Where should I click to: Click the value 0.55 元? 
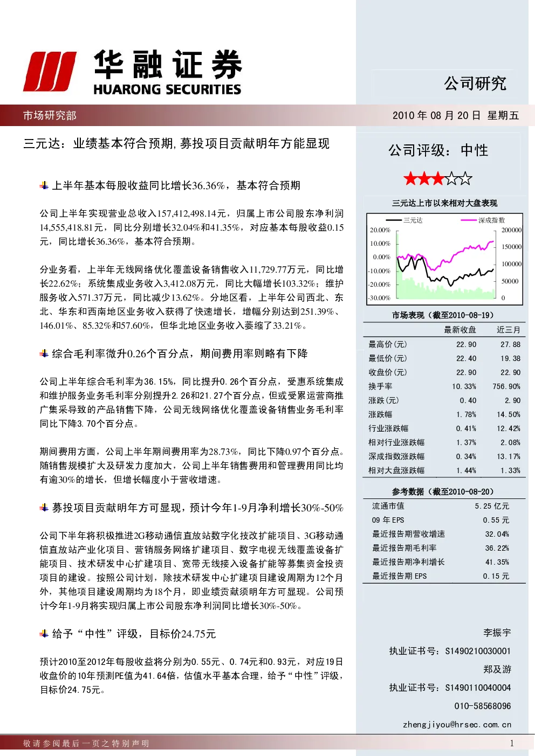496,520
